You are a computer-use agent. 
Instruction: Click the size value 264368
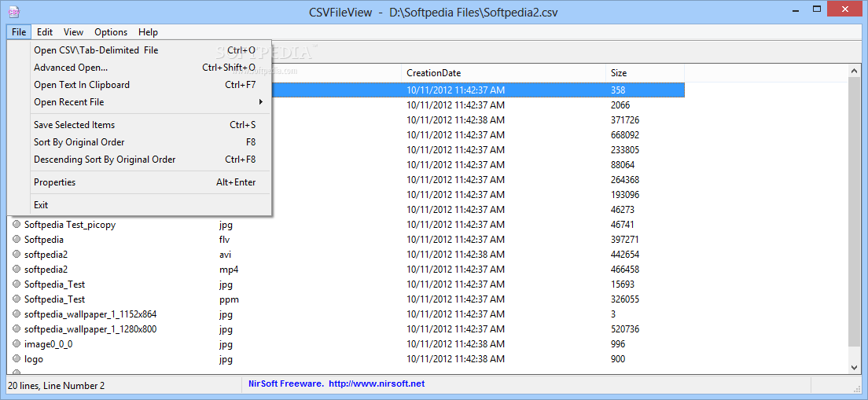625,180
